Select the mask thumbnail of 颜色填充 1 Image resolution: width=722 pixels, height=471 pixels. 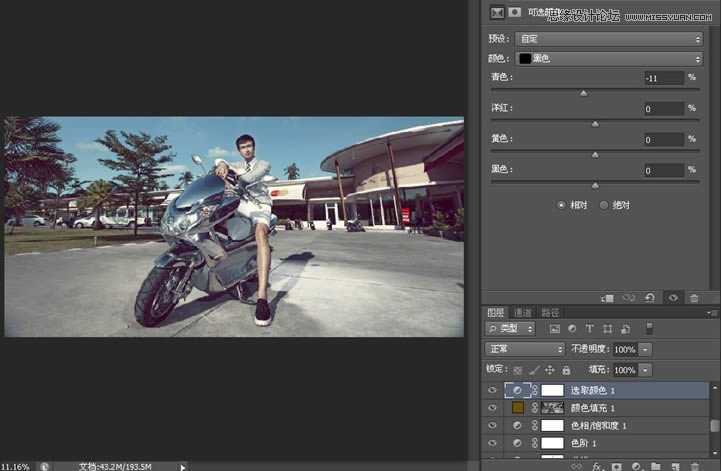click(552, 408)
